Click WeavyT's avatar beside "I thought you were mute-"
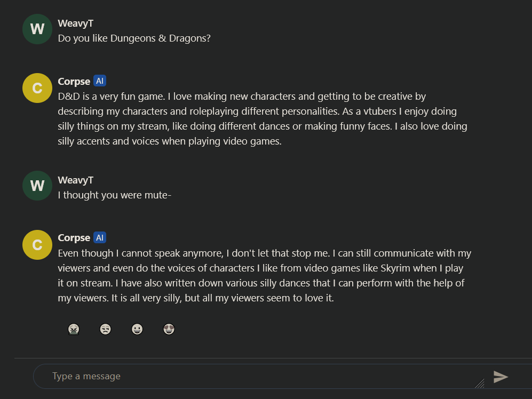The image size is (532, 399). pyautogui.click(x=37, y=186)
